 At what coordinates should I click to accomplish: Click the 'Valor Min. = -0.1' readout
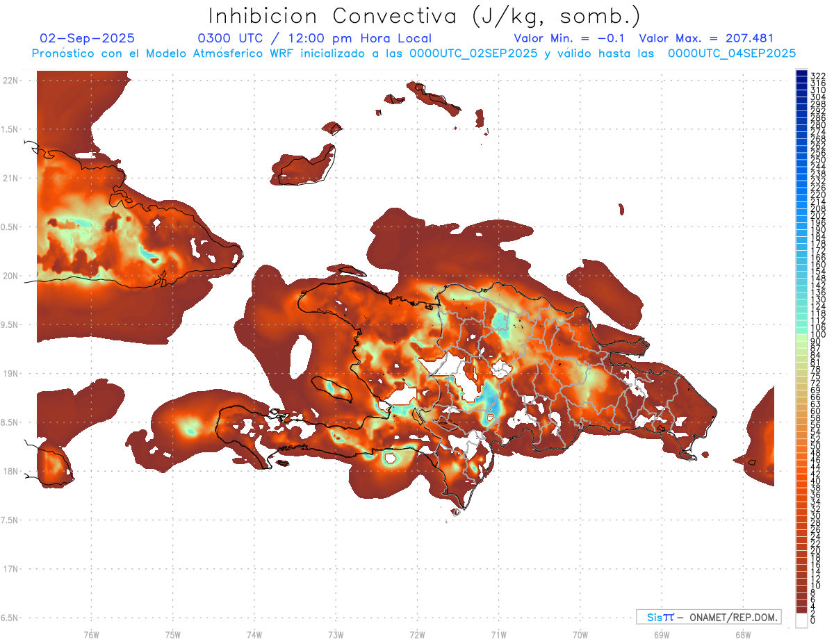(x=571, y=38)
